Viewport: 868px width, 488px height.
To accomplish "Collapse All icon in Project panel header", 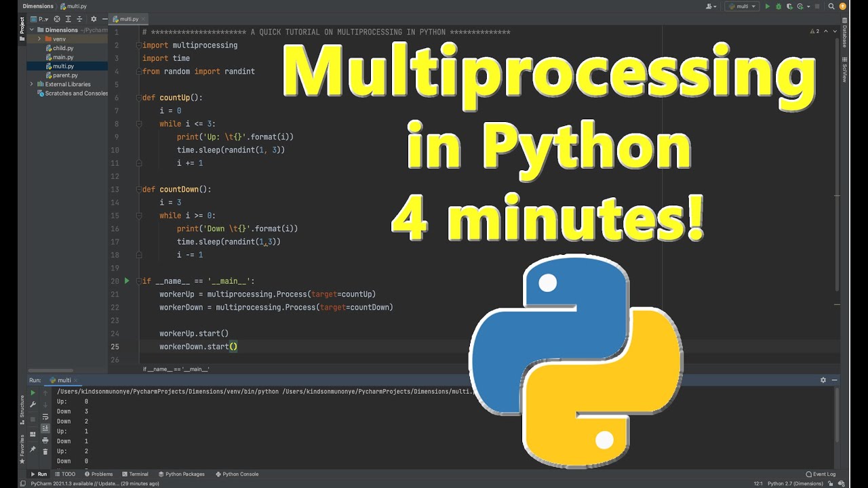I will coord(79,19).
